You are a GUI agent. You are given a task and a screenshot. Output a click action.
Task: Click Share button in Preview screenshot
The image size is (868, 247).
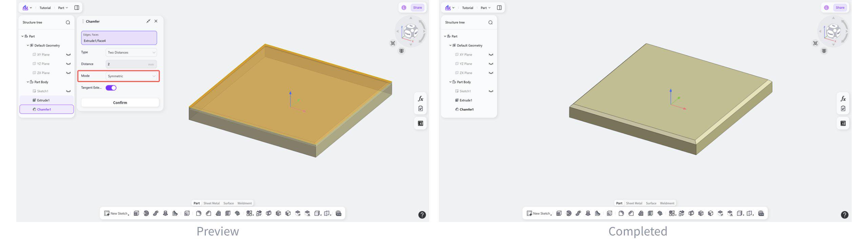coord(417,8)
